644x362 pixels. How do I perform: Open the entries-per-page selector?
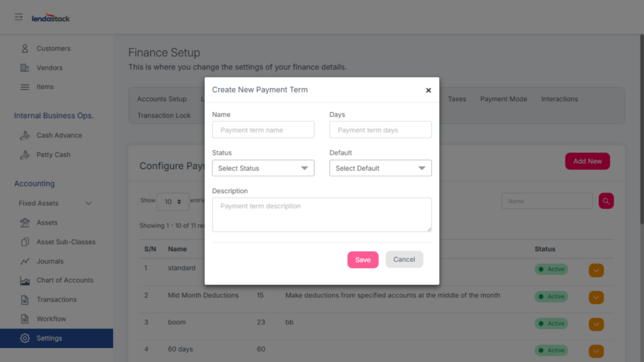(x=172, y=201)
